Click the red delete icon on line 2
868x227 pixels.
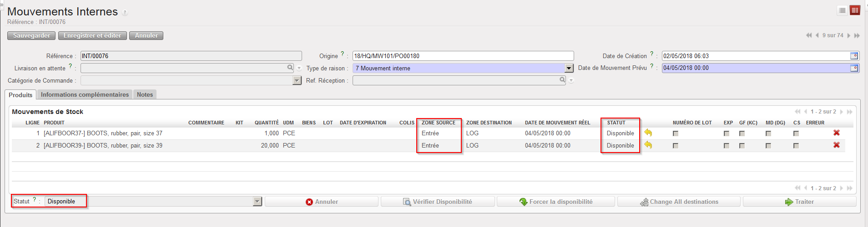tap(836, 145)
